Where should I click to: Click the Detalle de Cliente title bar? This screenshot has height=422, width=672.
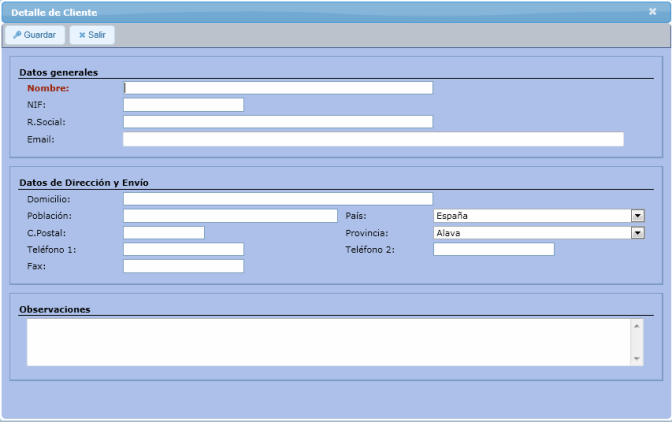(300, 11)
